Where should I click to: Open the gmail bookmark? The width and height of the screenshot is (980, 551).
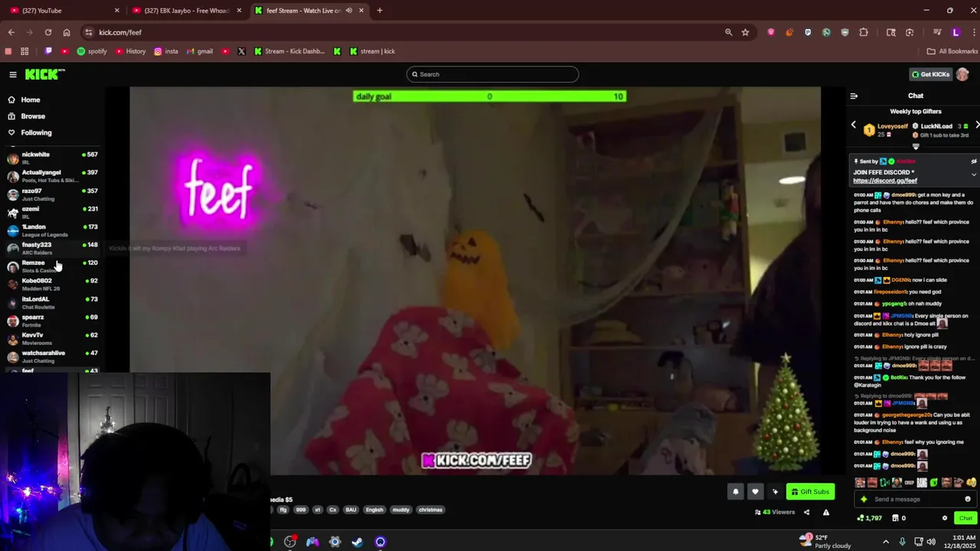point(200,51)
